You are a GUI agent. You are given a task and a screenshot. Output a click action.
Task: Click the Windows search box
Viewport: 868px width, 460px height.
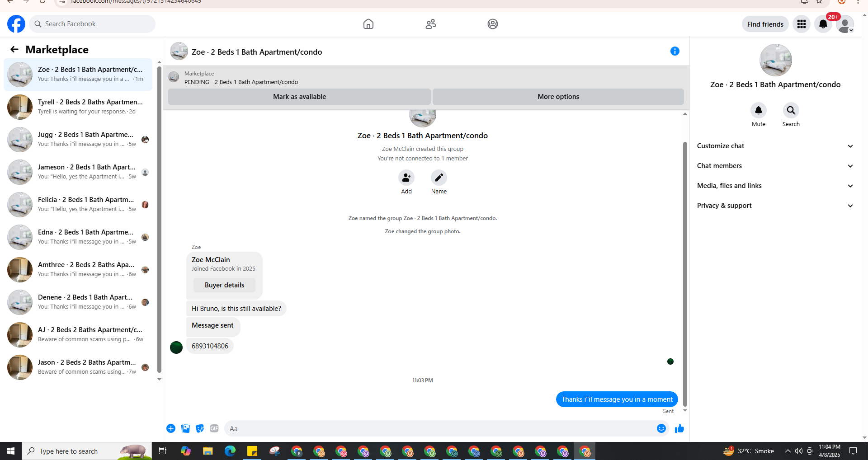pos(87,451)
